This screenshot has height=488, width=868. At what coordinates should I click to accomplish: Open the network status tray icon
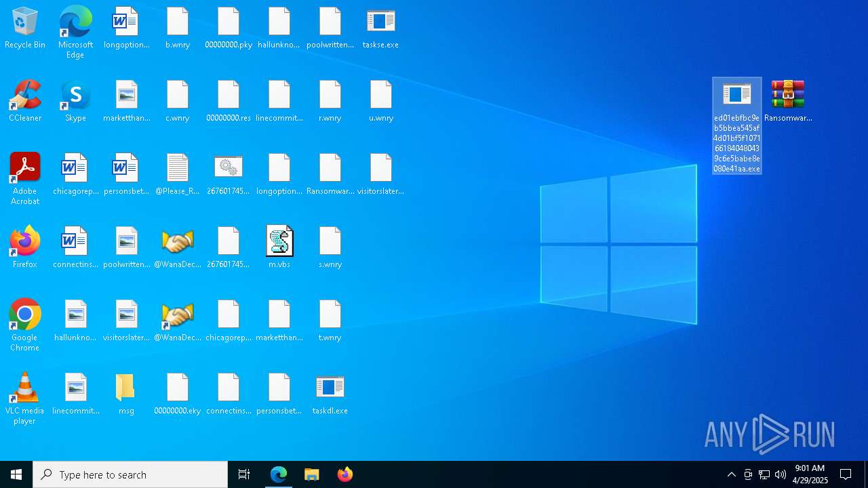(764, 474)
